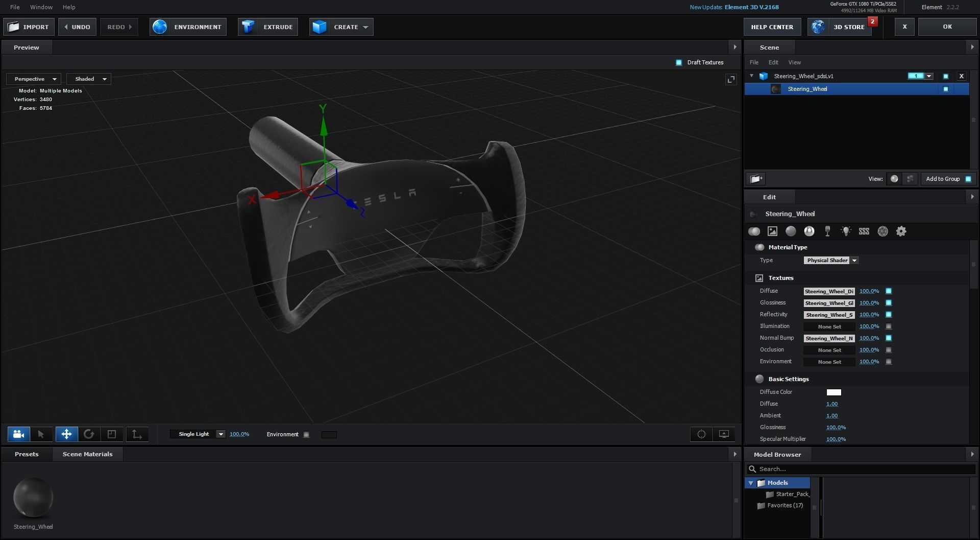Toggle the Add to Group checkbox
This screenshot has height=540, width=980.
click(x=968, y=179)
